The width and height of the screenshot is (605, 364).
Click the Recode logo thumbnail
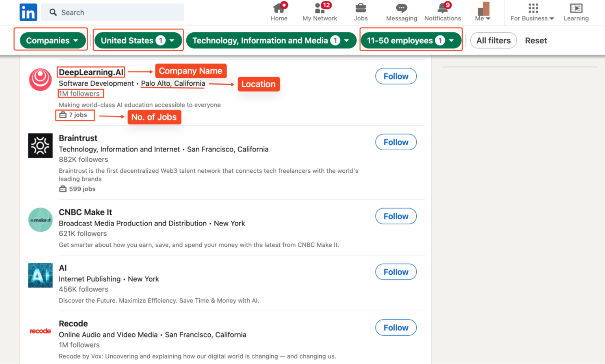(x=40, y=331)
